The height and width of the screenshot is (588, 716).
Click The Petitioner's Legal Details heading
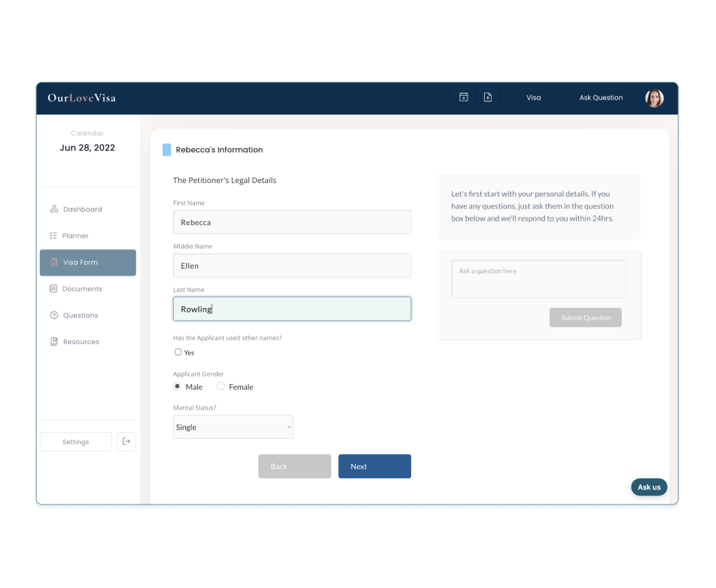[x=224, y=181]
